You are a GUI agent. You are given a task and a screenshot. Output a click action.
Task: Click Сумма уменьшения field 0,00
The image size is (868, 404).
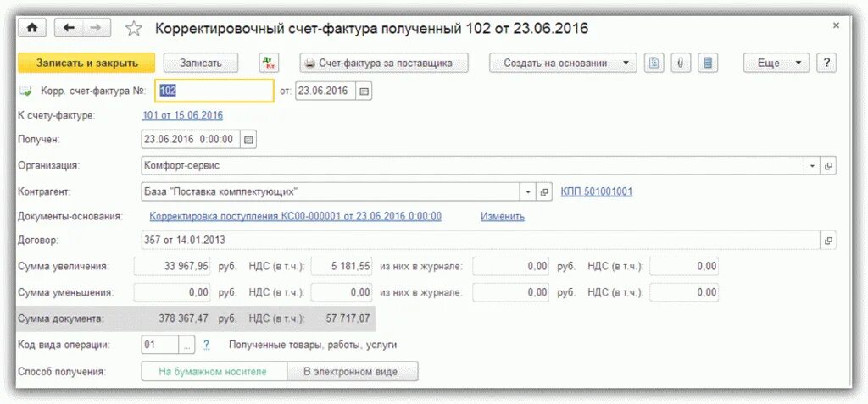(172, 292)
